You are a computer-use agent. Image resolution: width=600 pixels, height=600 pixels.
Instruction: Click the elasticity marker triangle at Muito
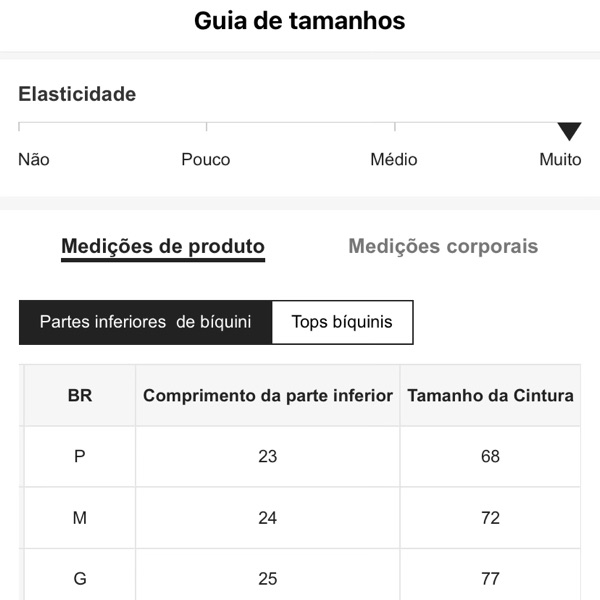point(569,131)
